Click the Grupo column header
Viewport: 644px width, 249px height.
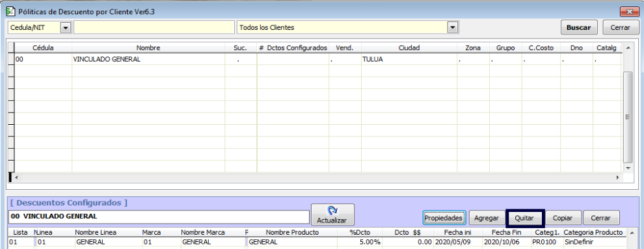click(x=505, y=48)
